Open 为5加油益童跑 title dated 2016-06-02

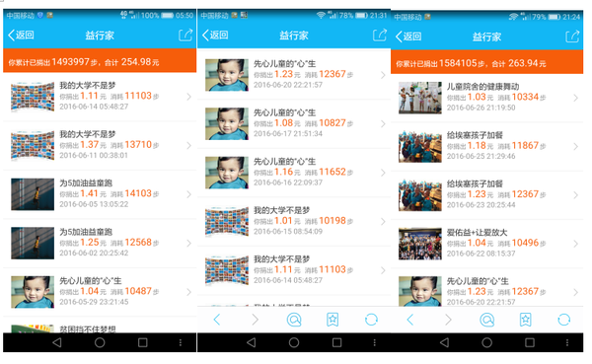tap(86, 232)
